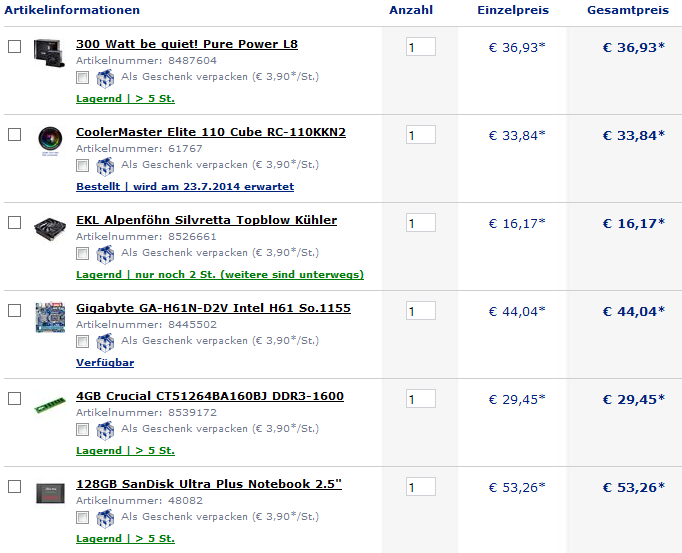Click the Crucial RAM module image

coord(49,405)
